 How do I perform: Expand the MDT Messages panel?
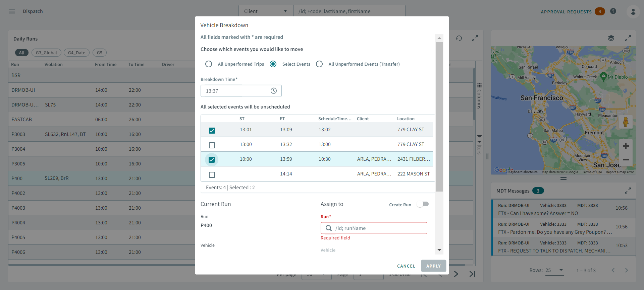(x=628, y=191)
